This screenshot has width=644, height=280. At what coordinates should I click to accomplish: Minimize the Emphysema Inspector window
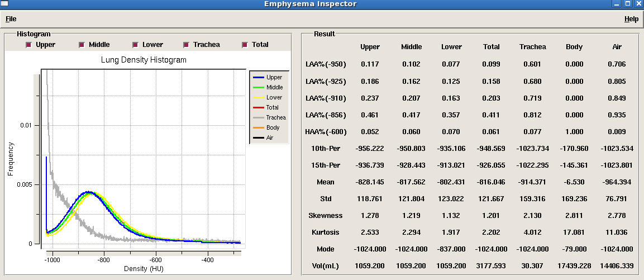click(x=617, y=4)
